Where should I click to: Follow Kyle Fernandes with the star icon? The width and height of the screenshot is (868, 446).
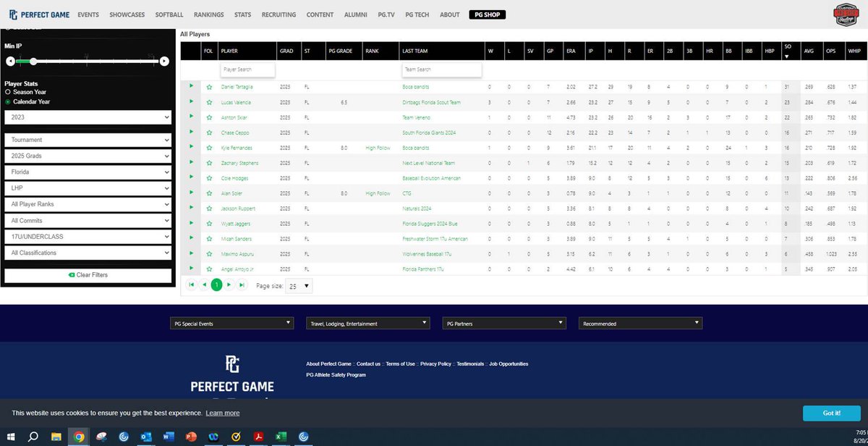click(x=209, y=148)
